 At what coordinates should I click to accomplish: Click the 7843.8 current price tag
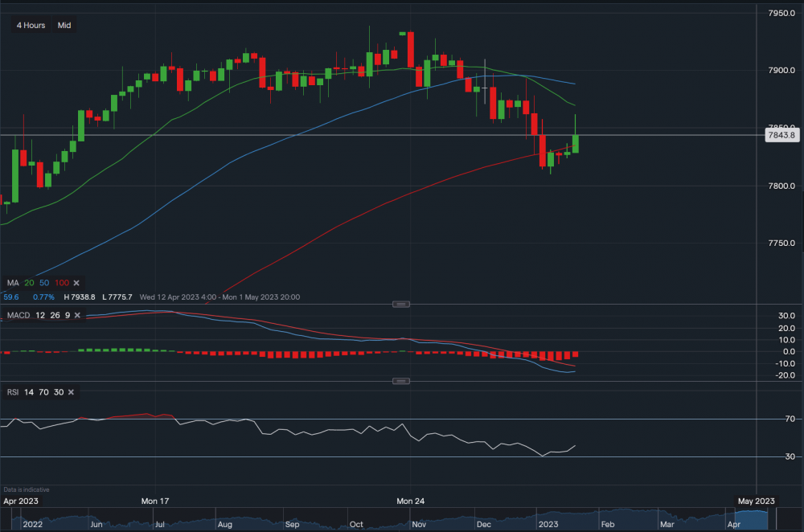tap(781, 135)
